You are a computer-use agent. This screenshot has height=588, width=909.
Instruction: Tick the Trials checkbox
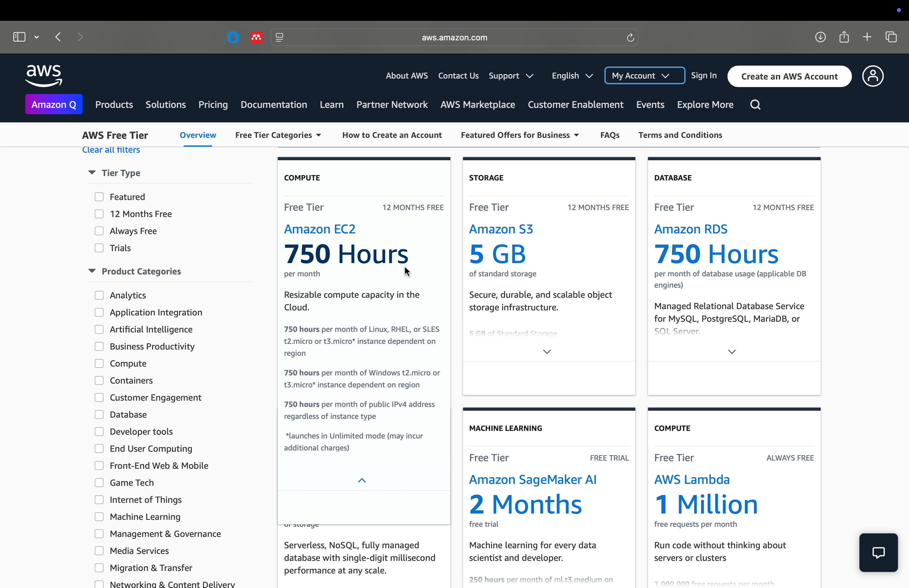tap(99, 248)
